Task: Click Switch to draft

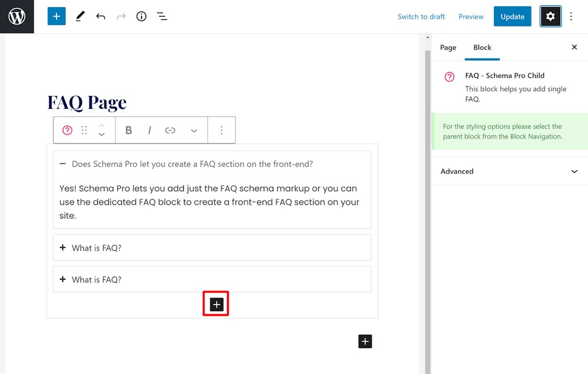Action: (x=421, y=16)
